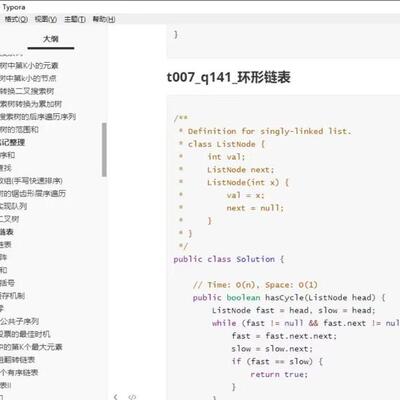
Task: Click the comment line 'Definition for singly-linked list.'
Action: [x=269, y=131]
